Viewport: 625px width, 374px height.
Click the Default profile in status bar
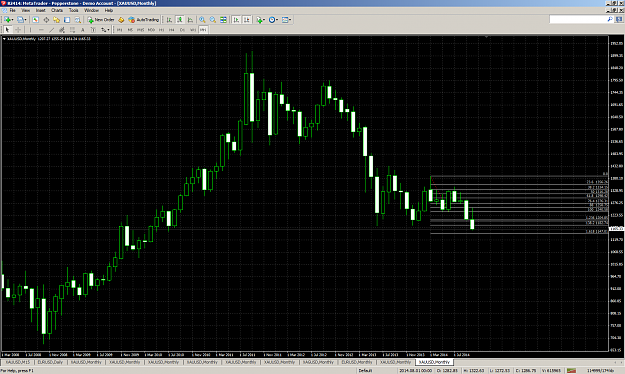(365, 370)
